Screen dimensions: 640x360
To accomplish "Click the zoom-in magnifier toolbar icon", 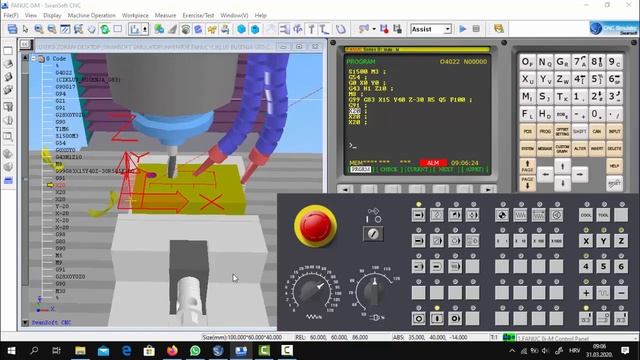I will (39, 29).
